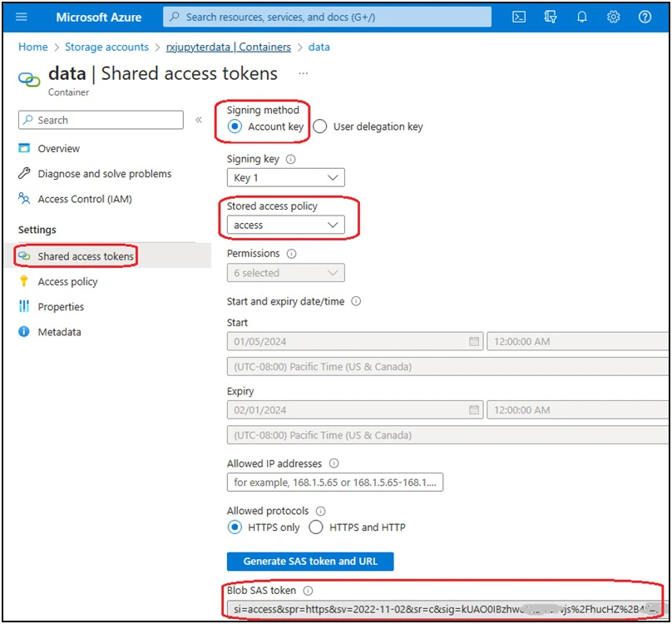Open Access policy in Settings
This screenshot has width=672, height=624.
67,281
